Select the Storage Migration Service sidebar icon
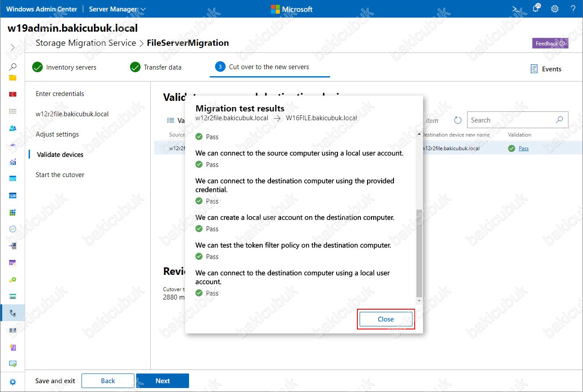 pos(13,313)
